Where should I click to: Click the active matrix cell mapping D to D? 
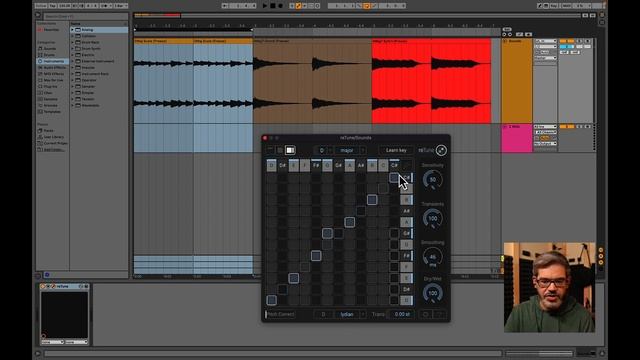point(271,300)
